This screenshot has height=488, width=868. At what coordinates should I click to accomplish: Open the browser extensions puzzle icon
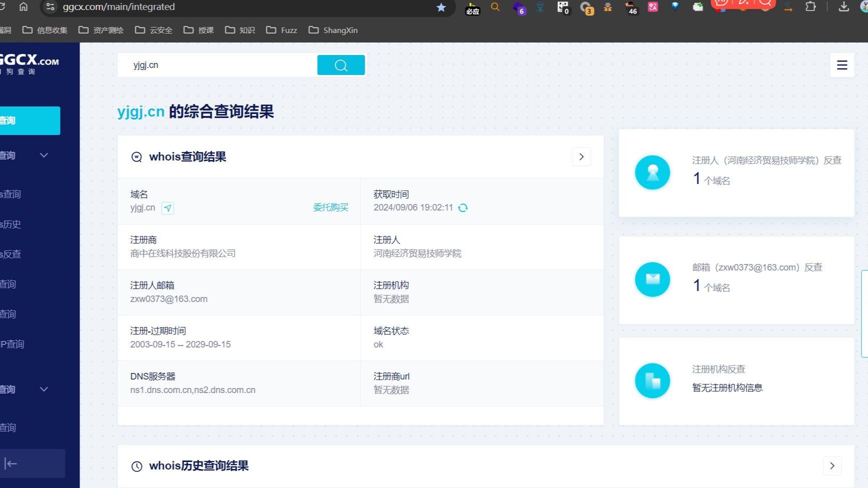click(x=810, y=6)
